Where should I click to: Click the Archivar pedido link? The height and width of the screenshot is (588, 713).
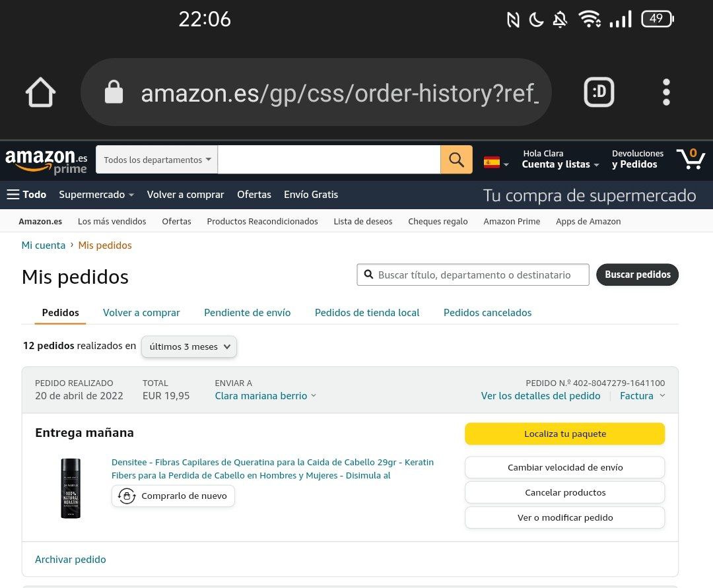[71, 560]
